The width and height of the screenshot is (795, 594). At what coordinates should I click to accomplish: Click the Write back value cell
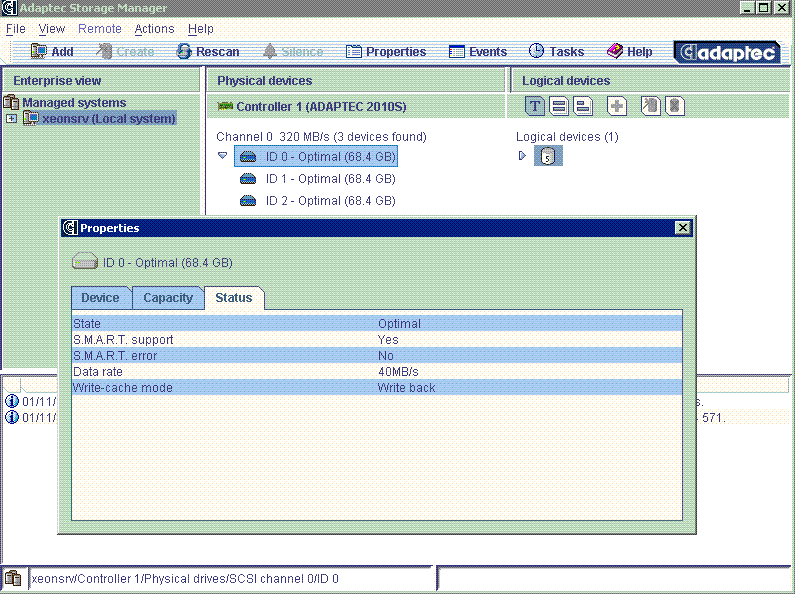[x=407, y=388]
